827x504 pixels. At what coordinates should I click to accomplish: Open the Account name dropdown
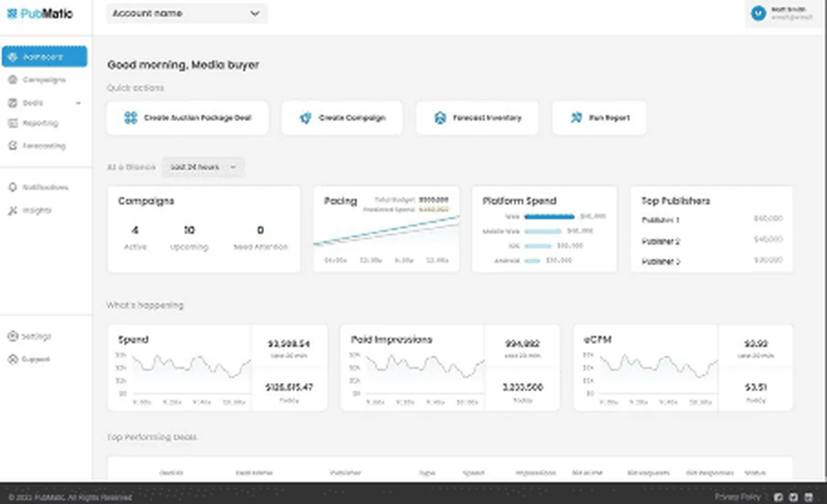[x=187, y=13]
